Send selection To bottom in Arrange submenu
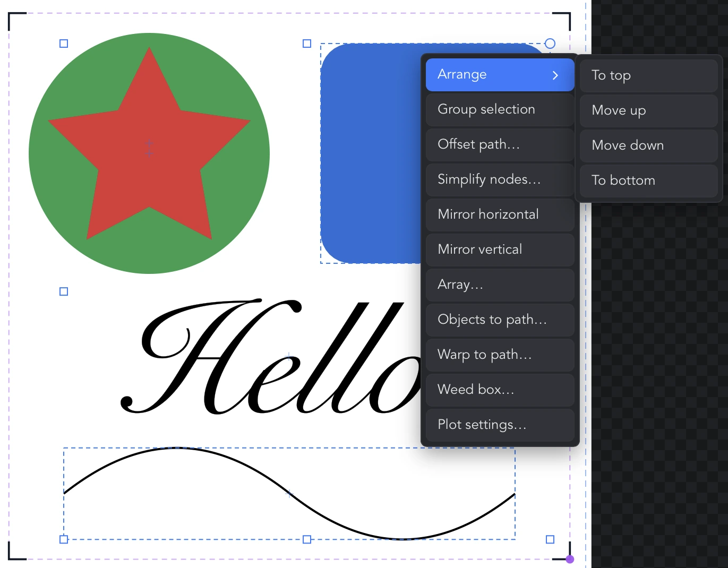 tap(648, 181)
